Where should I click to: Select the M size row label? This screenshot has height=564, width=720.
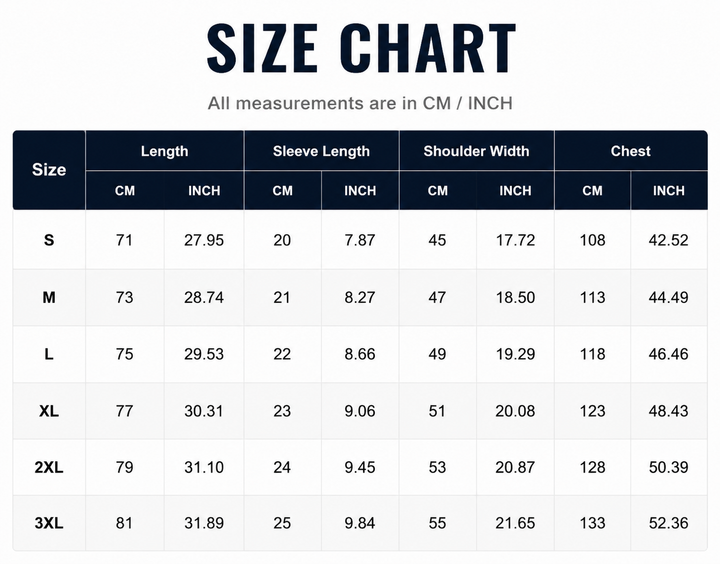coord(49,298)
